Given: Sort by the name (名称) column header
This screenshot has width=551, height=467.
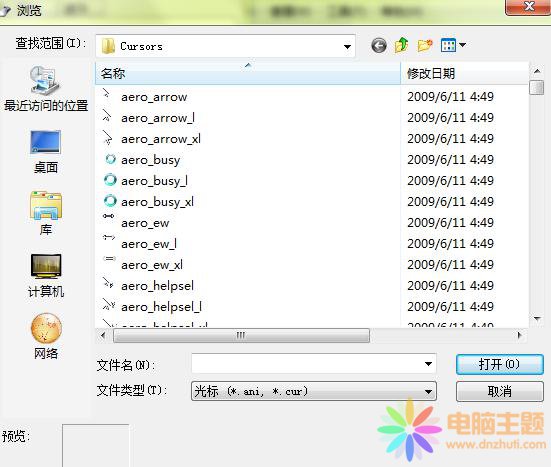Looking at the screenshot, I should click(x=248, y=73).
